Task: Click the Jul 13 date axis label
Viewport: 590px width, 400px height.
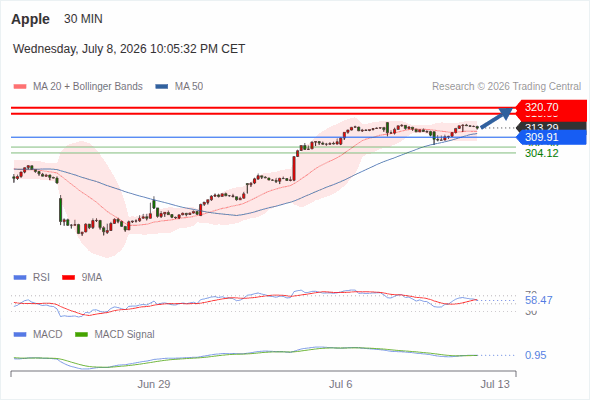Action: coord(495,384)
